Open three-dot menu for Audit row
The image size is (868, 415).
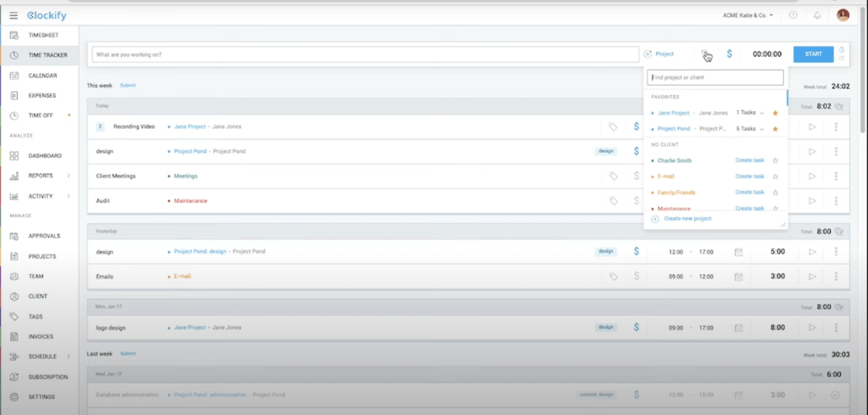836,201
